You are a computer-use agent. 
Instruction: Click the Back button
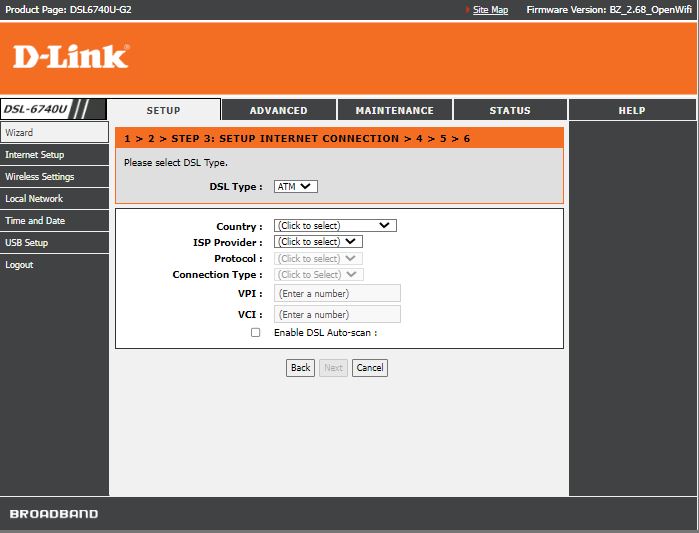(300, 368)
